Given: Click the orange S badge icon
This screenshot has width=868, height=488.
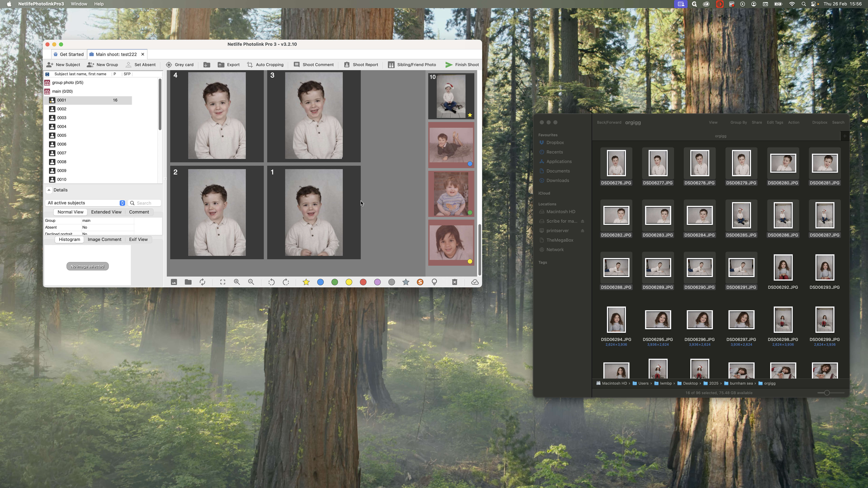Looking at the screenshot, I should click(x=420, y=282).
